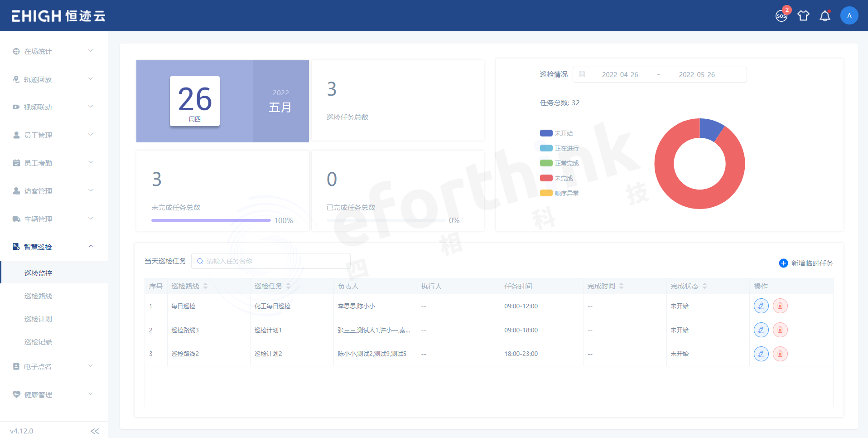Click the calendar icon in 巡检情况 date filter
The height and width of the screenshot is (438, 868).
582,74
